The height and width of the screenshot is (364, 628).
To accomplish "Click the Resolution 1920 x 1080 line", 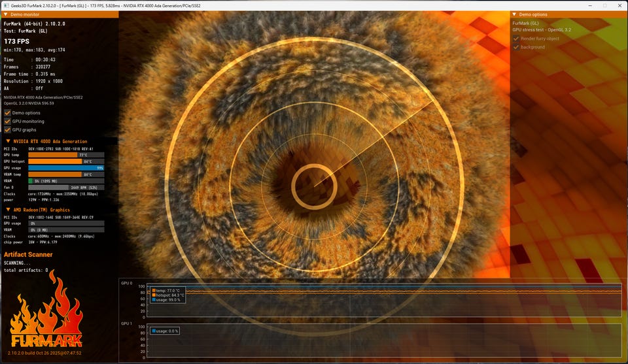I will click(x=33, y=81).
